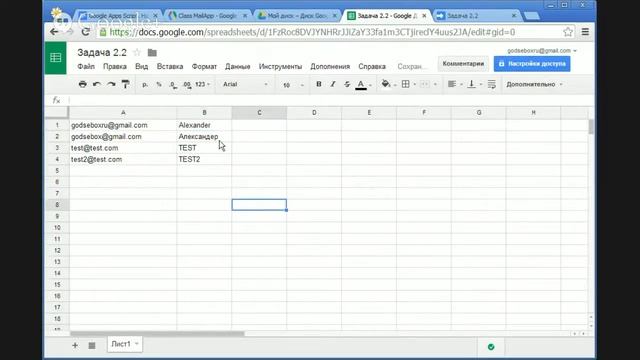The width and height of the screenshot is (640, 360).
Task: Click the merge cells icon
Action: click(x=424, y=84)
